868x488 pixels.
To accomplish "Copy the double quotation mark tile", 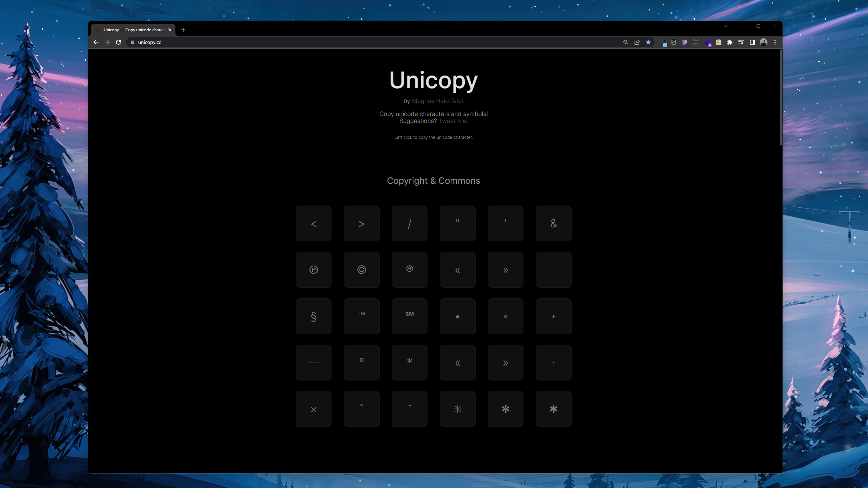I will pyautogui.click(x=457, y=223).
